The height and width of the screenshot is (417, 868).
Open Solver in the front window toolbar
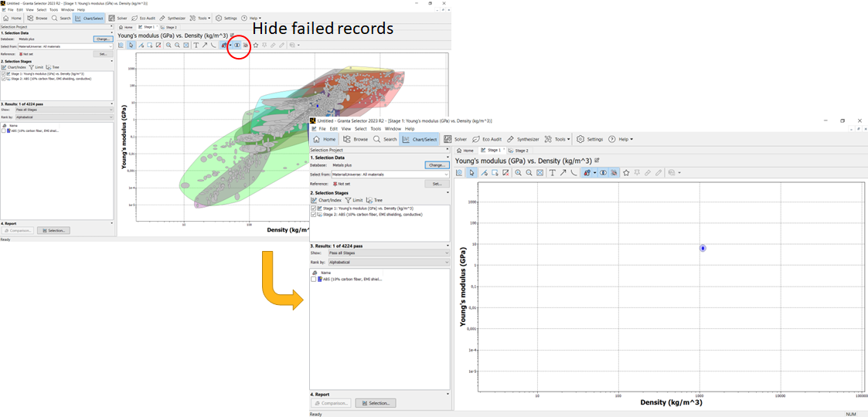(456, 139)
